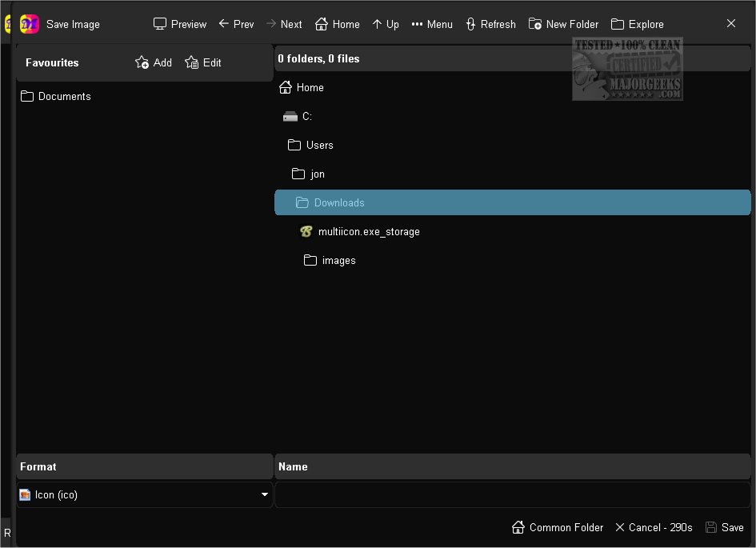Click the Users folder icon
The height and width of the screenshot is (548, 756).
coord(294,145)
